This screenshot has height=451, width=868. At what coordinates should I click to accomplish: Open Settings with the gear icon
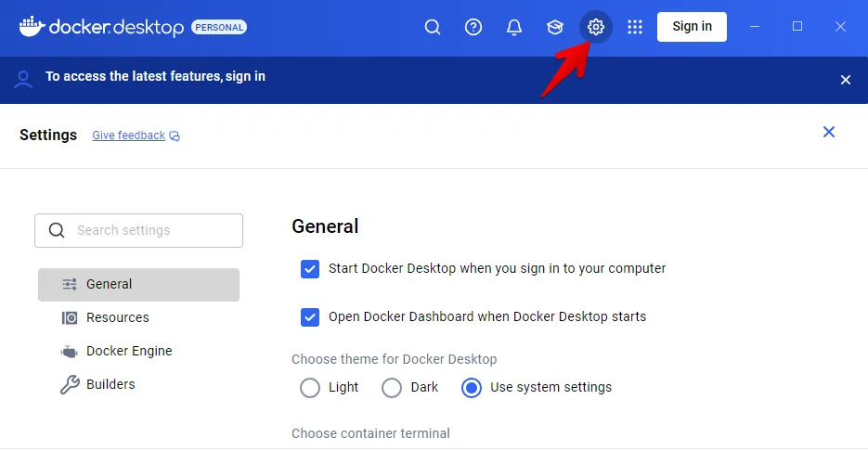pos(596,27)
